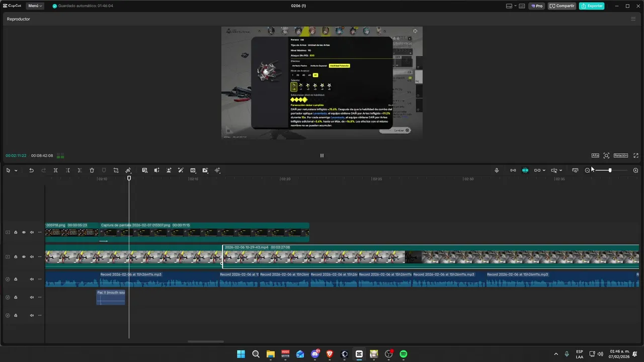Select the crop tool icon
This screenshot has width=644, height=362.
point(116,170)
